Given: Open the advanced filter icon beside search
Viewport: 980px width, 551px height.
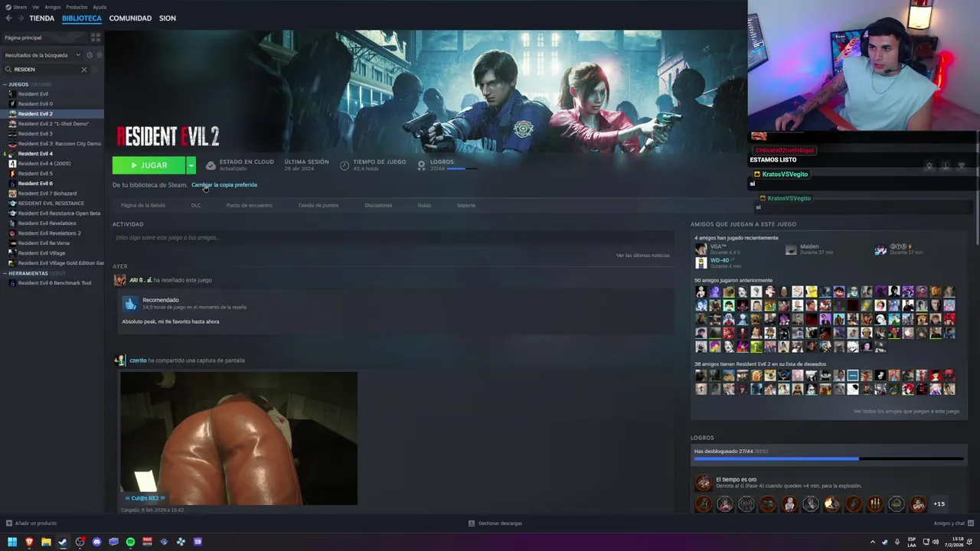Looking at the screenshot, I should tap(96, 70).
